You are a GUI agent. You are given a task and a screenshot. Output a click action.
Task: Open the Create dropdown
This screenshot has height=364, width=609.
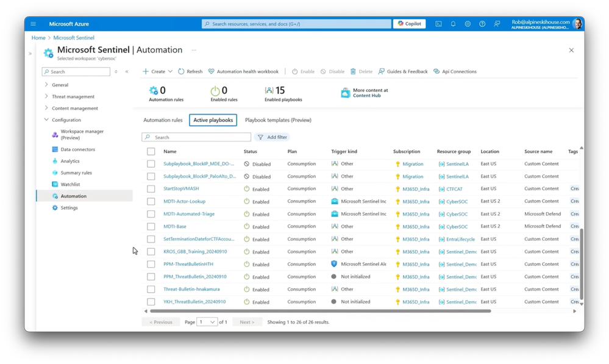tap(157, 71)
